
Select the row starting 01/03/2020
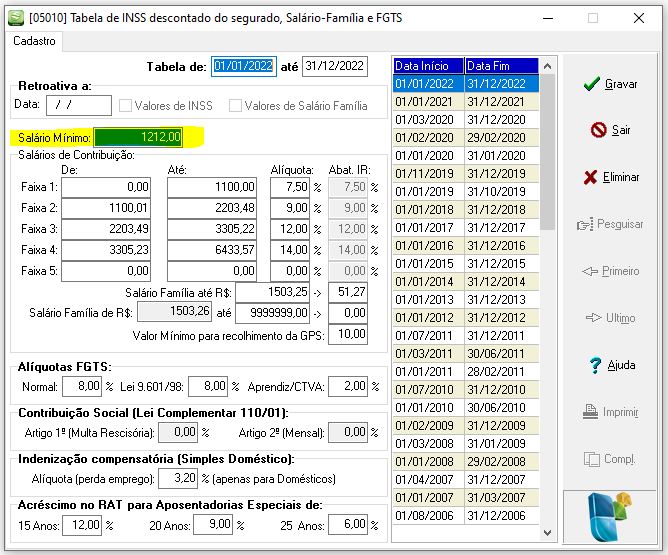[x=466, y=120]
